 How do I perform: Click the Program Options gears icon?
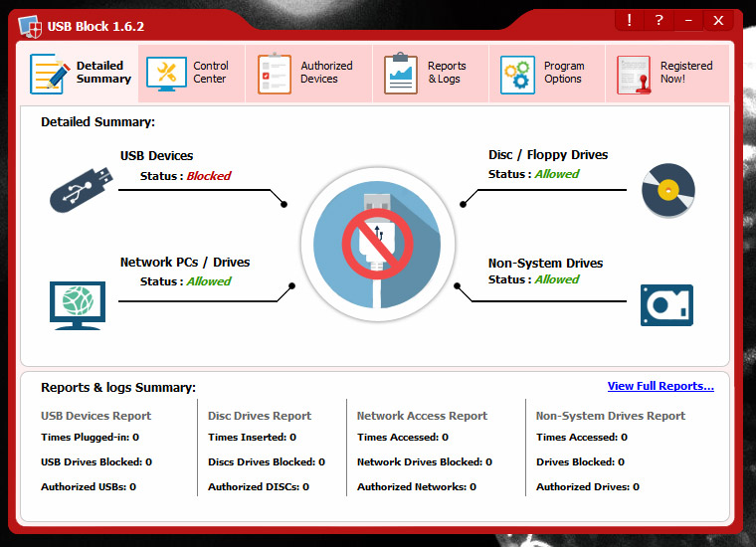pos(517,75)
